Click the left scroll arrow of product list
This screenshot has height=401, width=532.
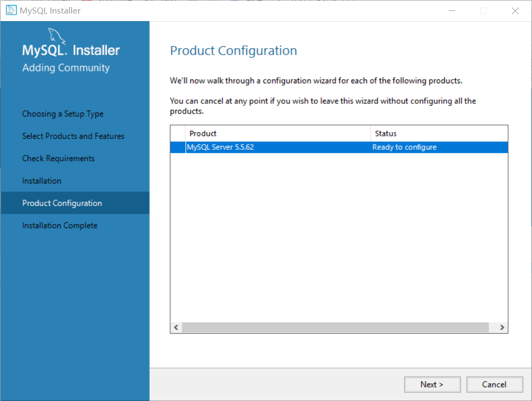click(176, 327)
